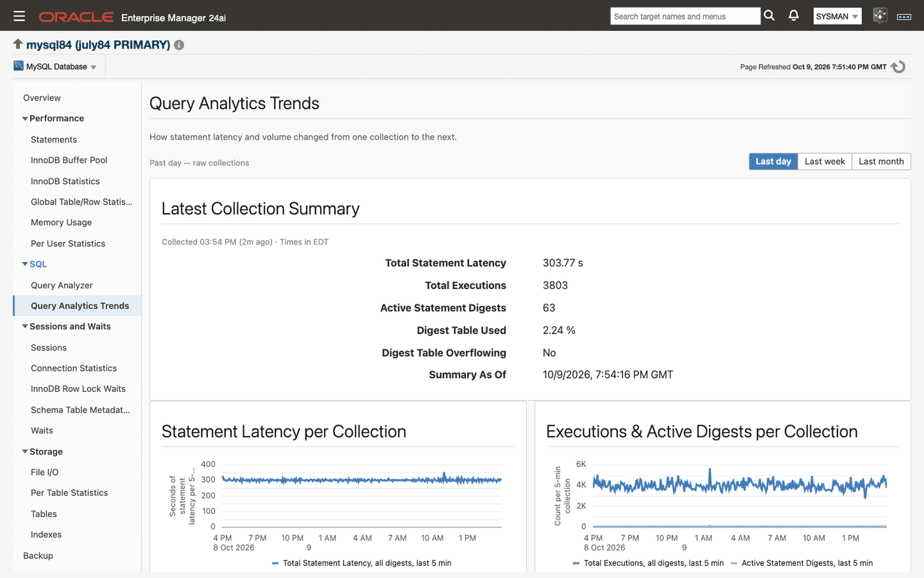Collapse the Performance tree section
This screenshot has height=578, width=924.
(x=25, y=118)
